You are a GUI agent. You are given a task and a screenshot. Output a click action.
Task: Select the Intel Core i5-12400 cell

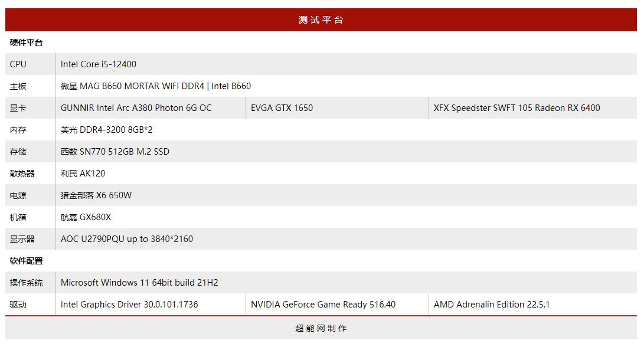(x=99, y=64)
